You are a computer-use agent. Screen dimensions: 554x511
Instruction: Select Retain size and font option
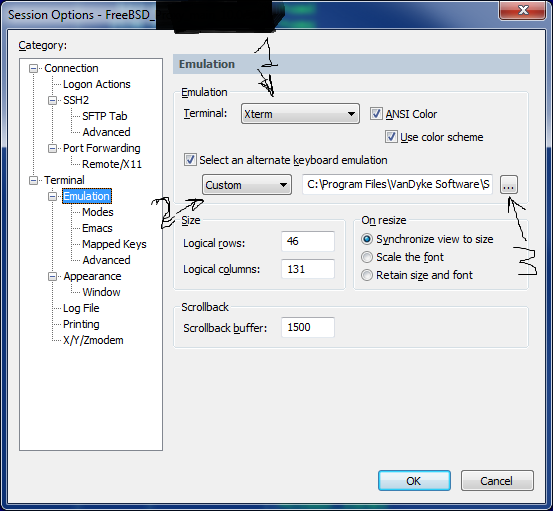pyautogui.click(x=367, y=275)
